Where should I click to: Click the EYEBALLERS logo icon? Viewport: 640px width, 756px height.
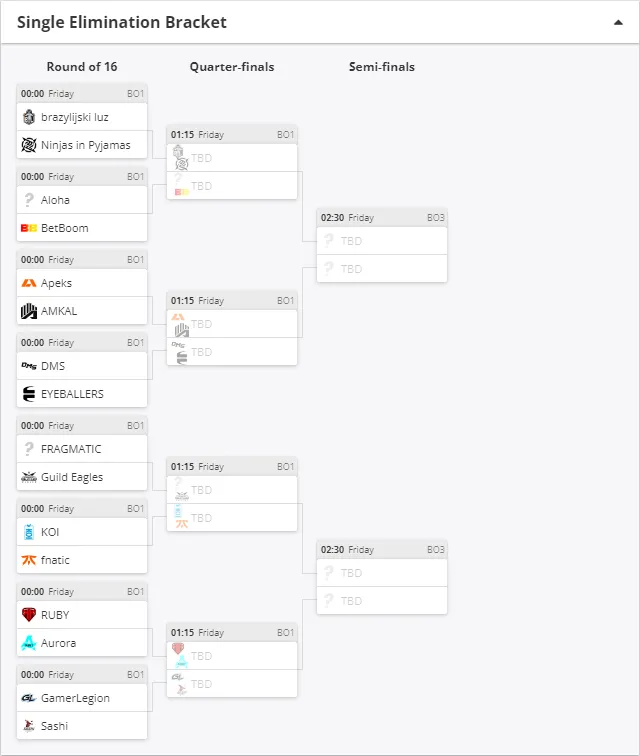coord(29,394)
